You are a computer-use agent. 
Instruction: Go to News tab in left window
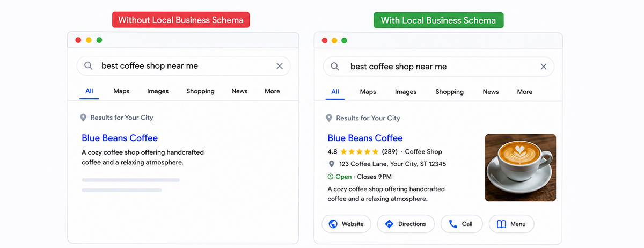coord(239,91)
